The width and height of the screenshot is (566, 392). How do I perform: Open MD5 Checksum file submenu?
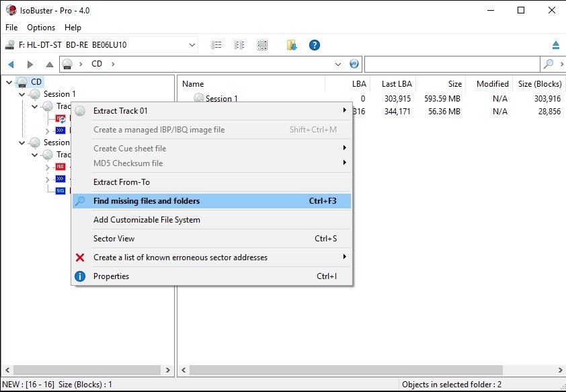click(x=212, y=163)
